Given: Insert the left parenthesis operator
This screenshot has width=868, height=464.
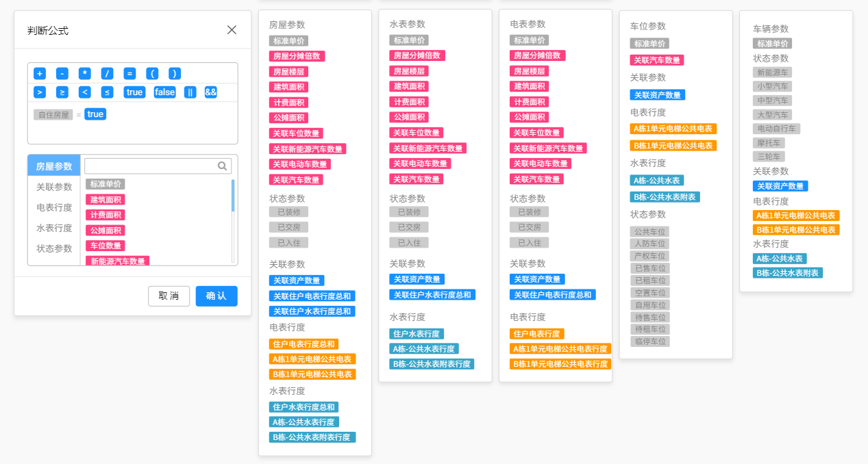Looking at the screenshot, I should [x=152, y=74].
